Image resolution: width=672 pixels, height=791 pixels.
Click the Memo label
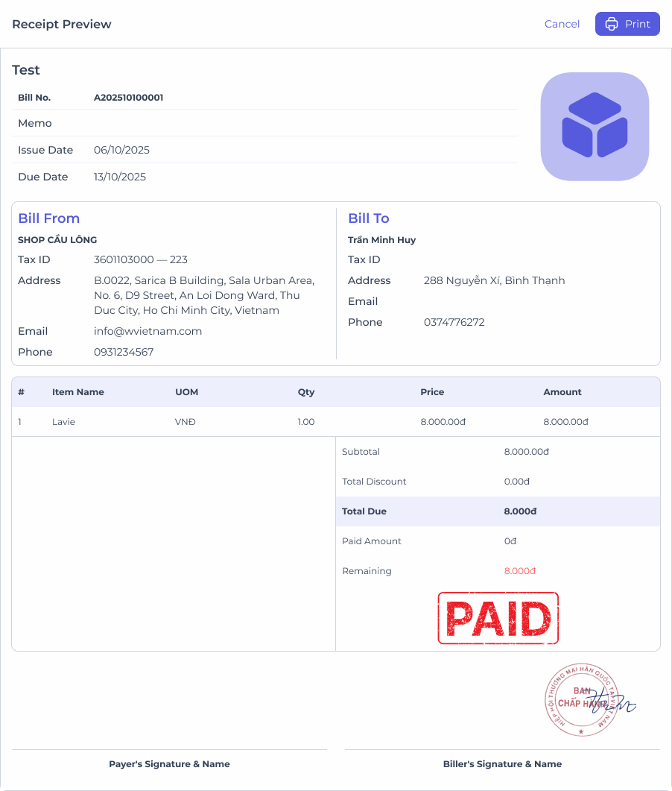point(35,123)
